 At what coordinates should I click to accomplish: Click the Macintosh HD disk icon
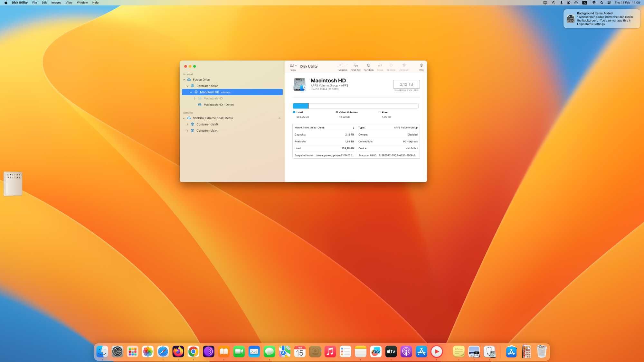[x=299, y=84]
